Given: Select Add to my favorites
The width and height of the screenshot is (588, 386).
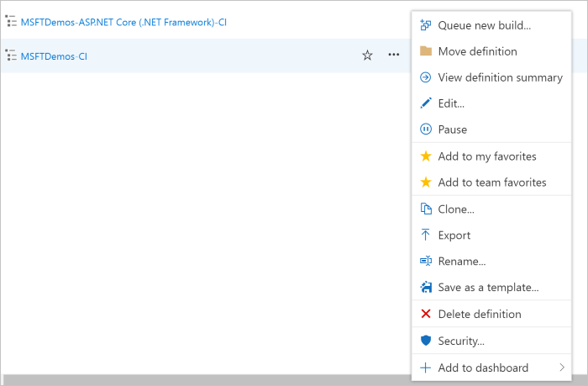Looking at the screenshot, I should coord(486,156).
